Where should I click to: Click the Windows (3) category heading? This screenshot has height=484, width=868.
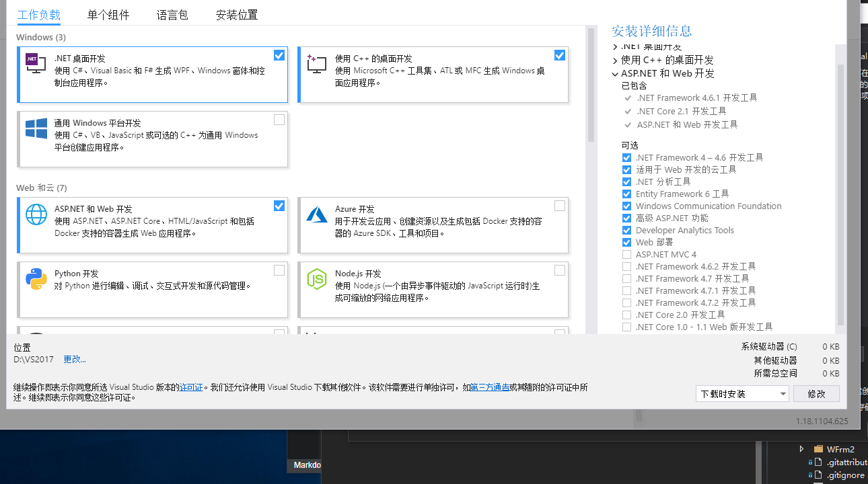point(41,37)
